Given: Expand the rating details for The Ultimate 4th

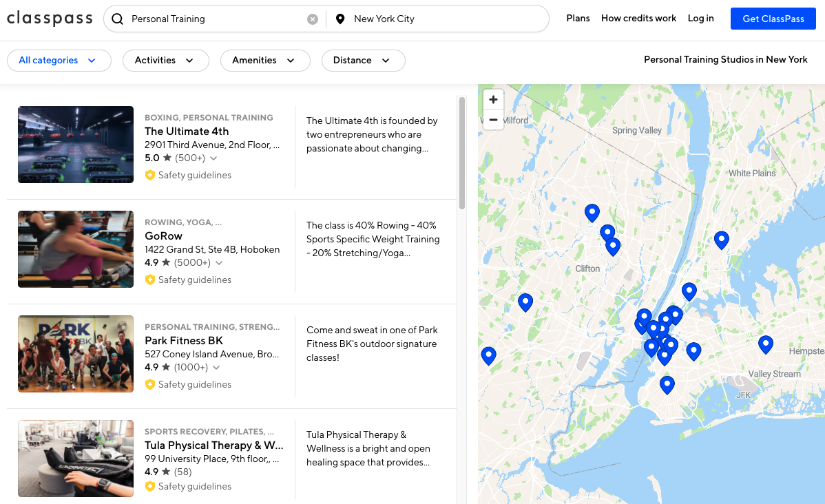Looking at the screenshot, I should coord(212,158).
